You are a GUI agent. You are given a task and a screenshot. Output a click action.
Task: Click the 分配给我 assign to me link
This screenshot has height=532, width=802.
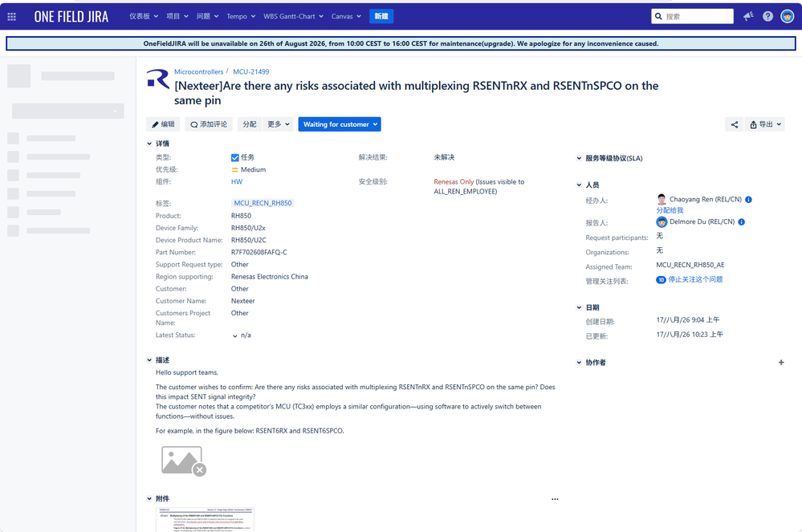point(670,210)
